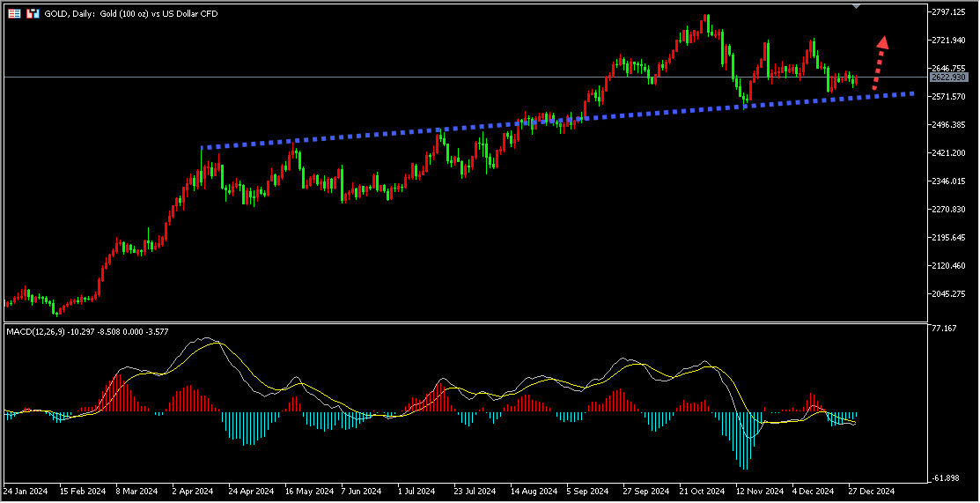This screenshot has height=503, width=980.
Task: Click the 23 Jul 2024 date label
Action: click(x=475, y=490)
